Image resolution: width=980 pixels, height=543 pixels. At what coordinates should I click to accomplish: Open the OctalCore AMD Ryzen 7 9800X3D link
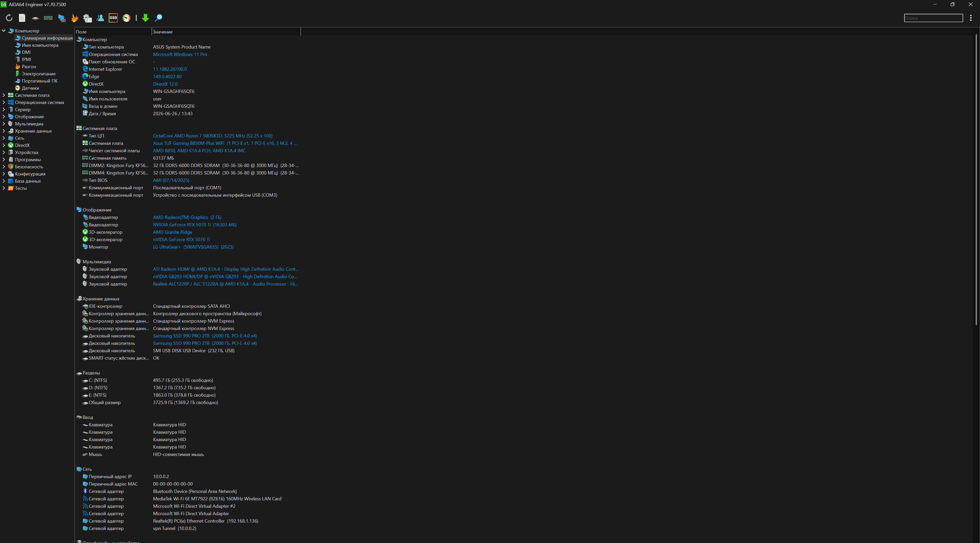tap(213, 136)
